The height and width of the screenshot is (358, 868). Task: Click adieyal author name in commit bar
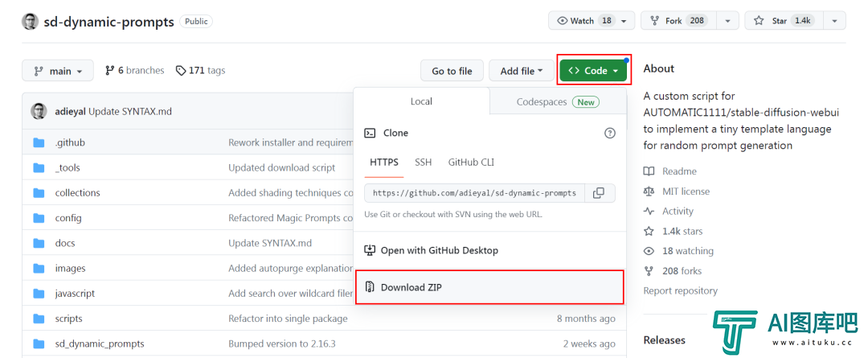pyautogui.click(x=71, y=111)
